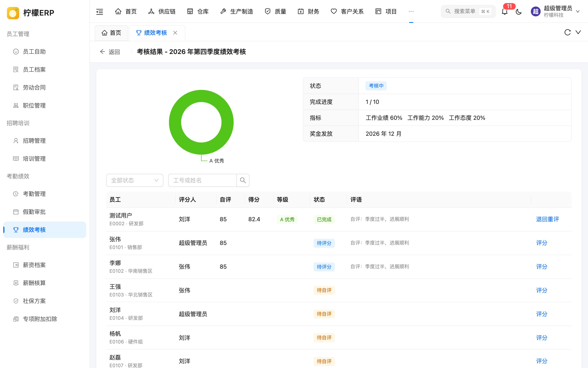
Task: Open the more menus ellipsis
Action: point(411,11)
